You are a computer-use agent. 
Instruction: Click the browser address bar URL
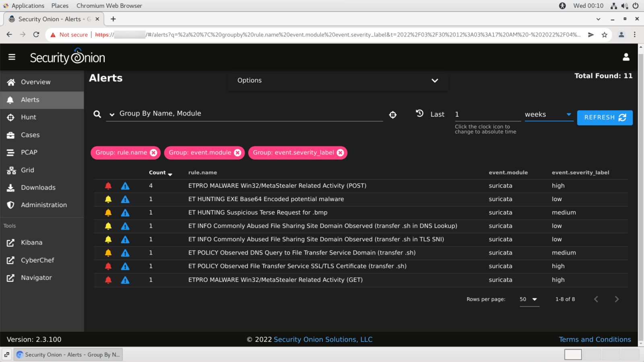338,35
